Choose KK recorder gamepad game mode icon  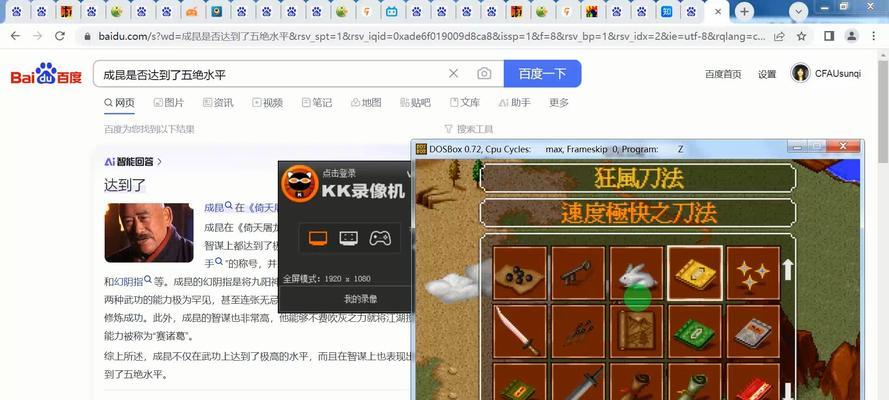tap(380, 238)
